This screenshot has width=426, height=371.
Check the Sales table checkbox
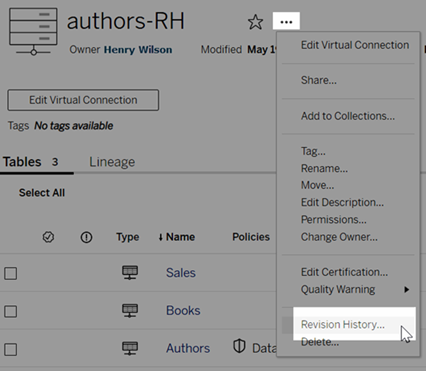11,273
